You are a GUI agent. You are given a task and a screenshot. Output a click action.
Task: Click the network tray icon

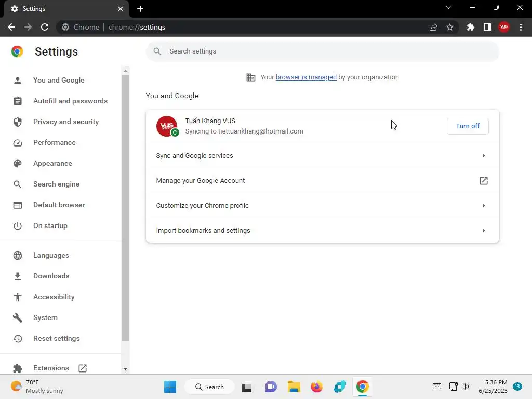pos(453,387)
